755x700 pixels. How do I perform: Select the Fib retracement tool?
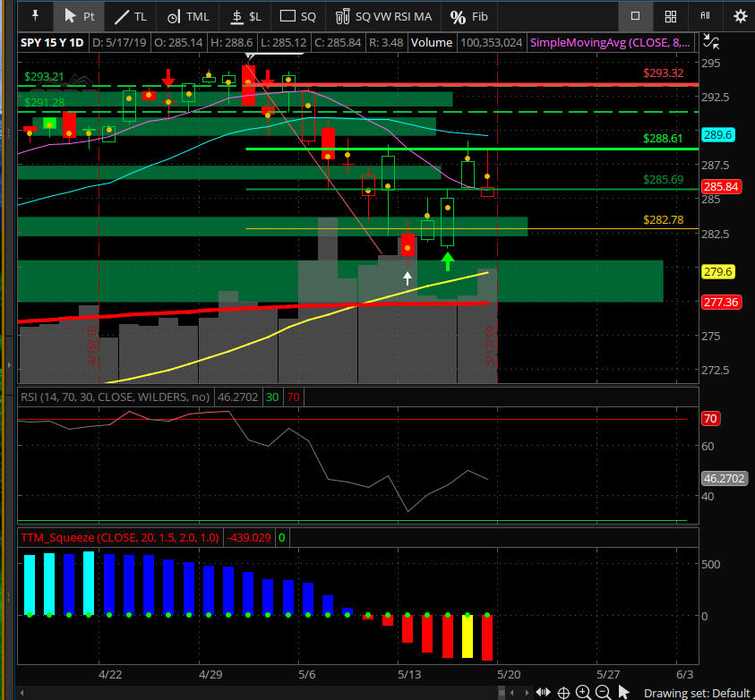coord(469,16)
